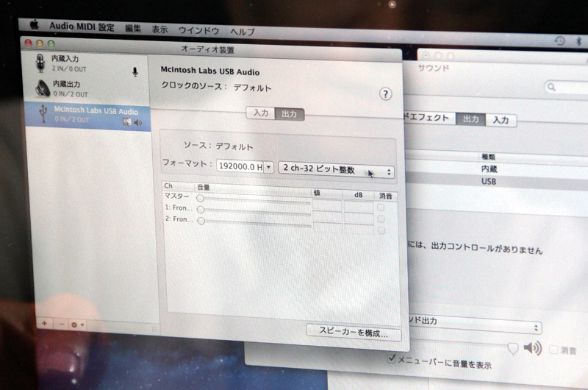Viewport: 588px width, 390px height.
Task: Click the マスター channel value field
Action: [327, 205]
